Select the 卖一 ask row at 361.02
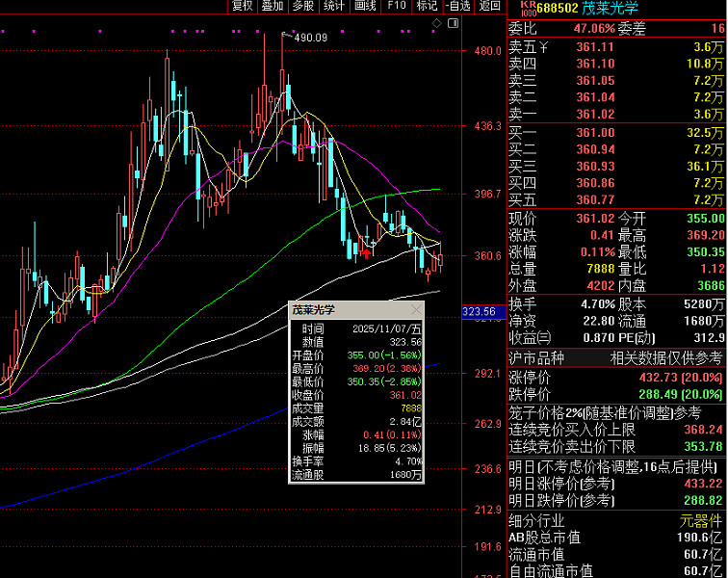 tap(616, 115)
